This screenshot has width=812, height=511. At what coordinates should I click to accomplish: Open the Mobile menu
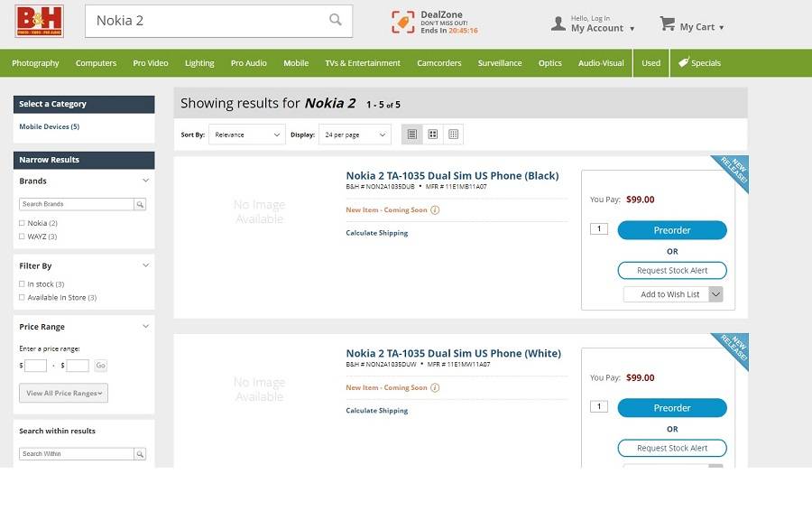pyautogui.click(x=296, y=63)
